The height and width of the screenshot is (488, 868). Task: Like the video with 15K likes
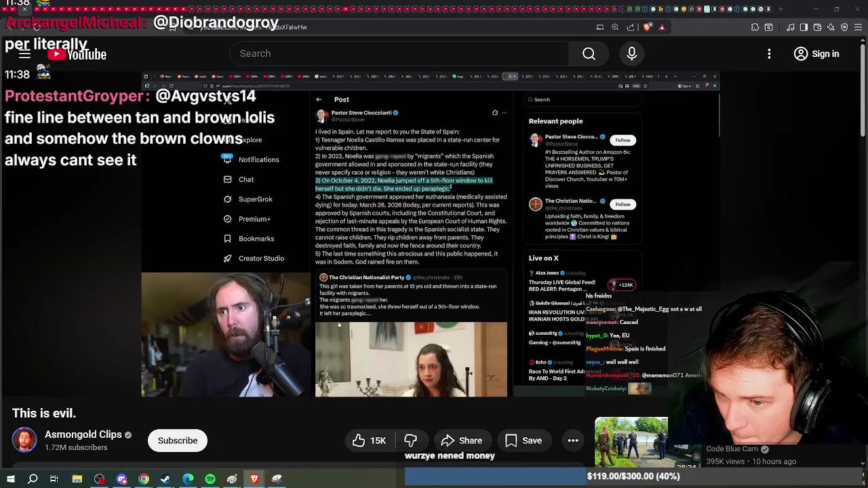[369, 441]
